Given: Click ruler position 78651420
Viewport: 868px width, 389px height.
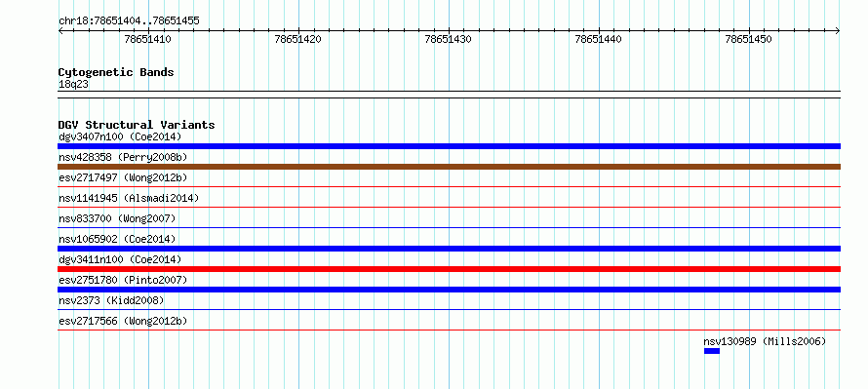Looking at the screenshot, I should coord(297,39).
